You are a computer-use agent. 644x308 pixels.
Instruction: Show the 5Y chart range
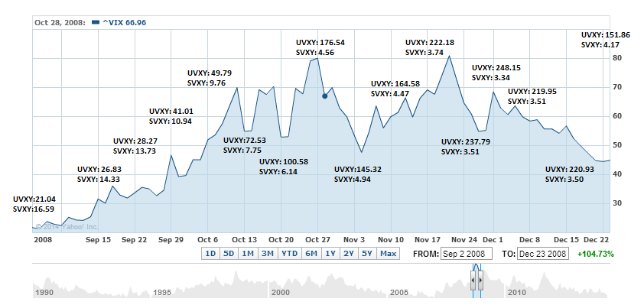click(x=367, y=254)
